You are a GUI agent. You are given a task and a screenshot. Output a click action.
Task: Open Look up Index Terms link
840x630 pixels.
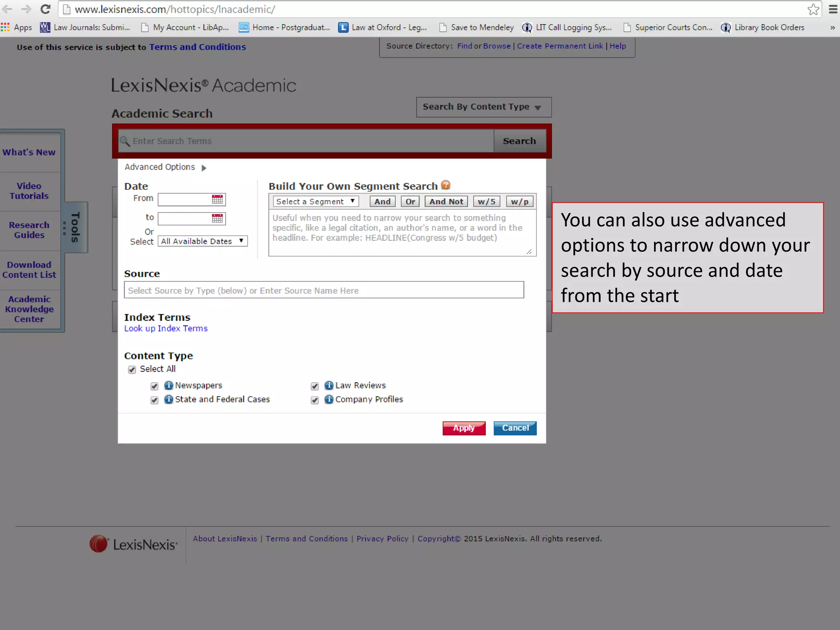(x=166, y=329)
